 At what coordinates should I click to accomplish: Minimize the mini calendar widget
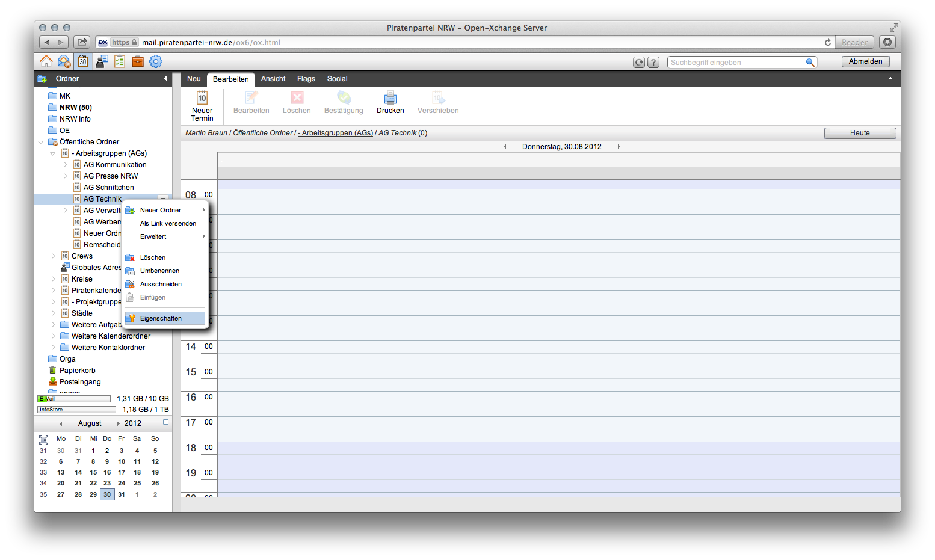166,422
